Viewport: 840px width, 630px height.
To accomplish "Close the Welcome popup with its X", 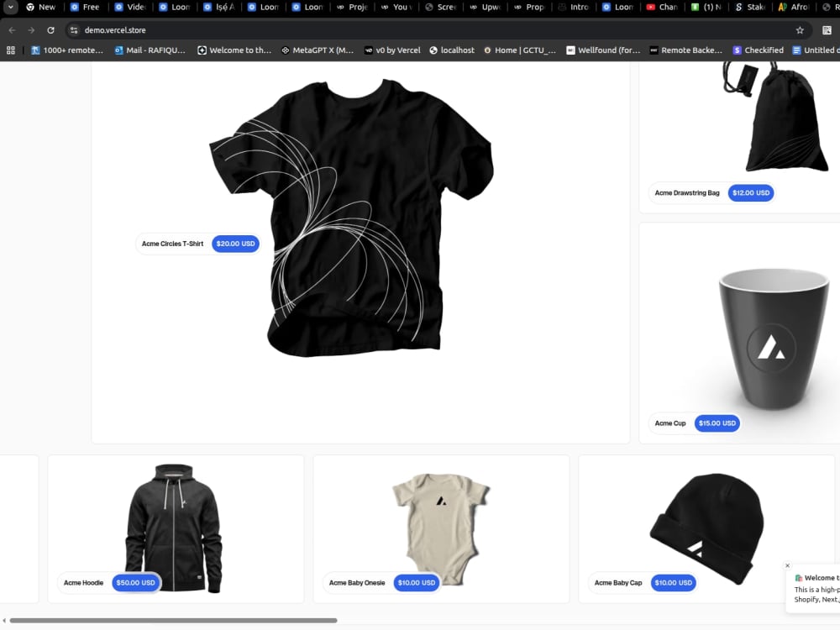I will [788, 565].
